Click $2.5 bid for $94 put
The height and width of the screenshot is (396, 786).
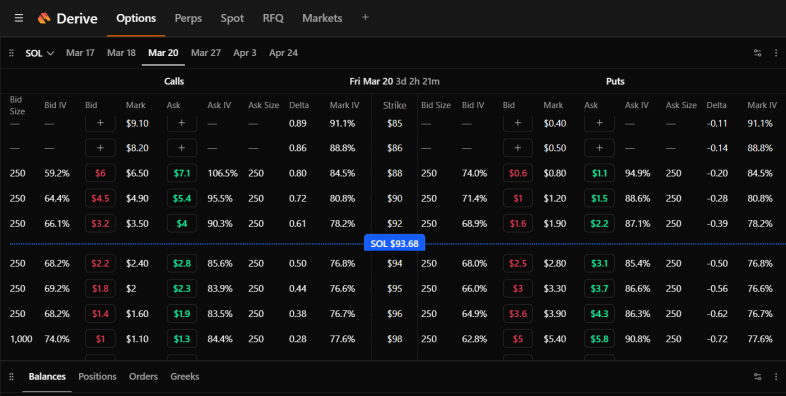pyautogui.click(x=518, y=264)
